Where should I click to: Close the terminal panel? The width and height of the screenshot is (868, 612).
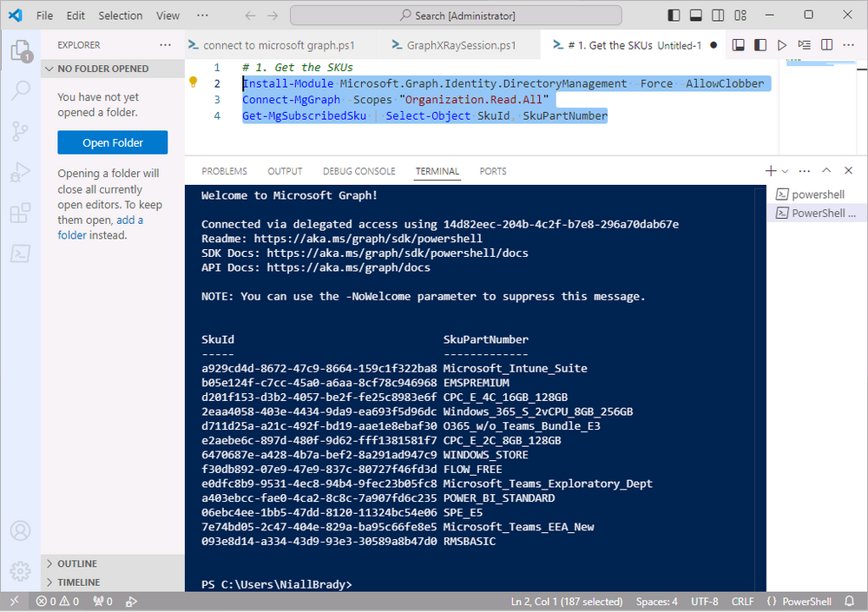848,171
